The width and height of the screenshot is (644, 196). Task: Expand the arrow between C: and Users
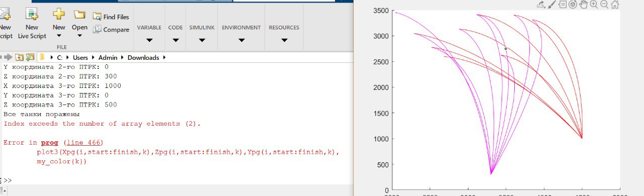[x=68, y=58]
